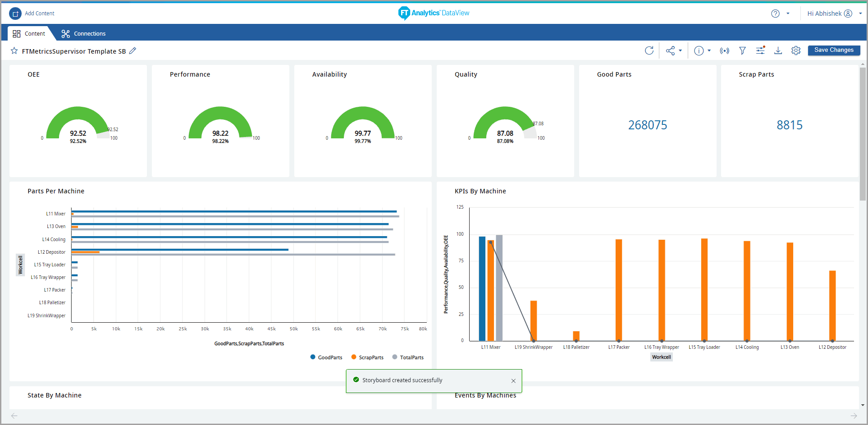
Task: Click the Save Changes button
Action: coord(834,50)
